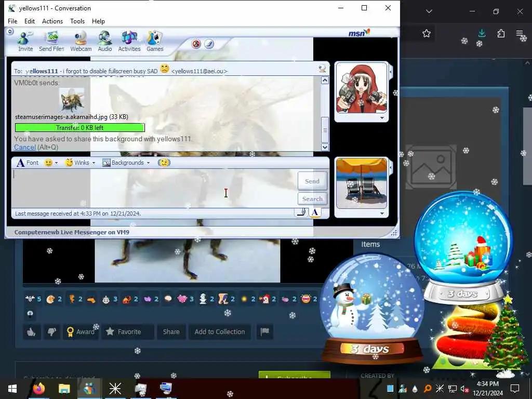The image size is (532, 399).
Task: Block this contact with the red icon
Action: 196,44
